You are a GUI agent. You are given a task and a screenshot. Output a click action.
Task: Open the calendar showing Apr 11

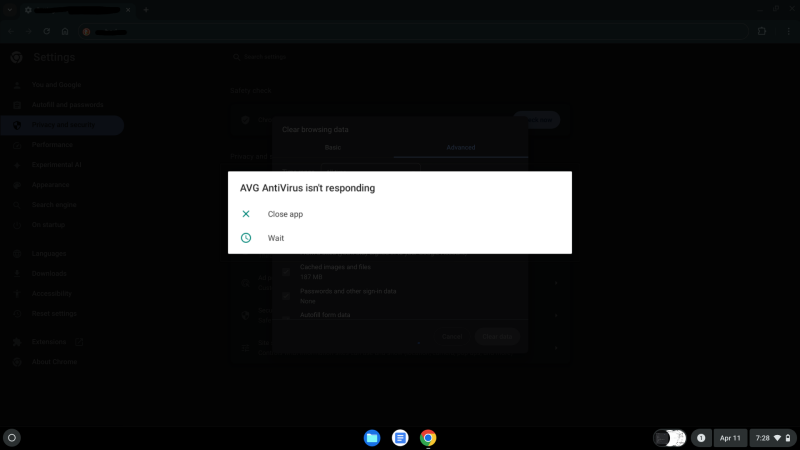[730, 438]
